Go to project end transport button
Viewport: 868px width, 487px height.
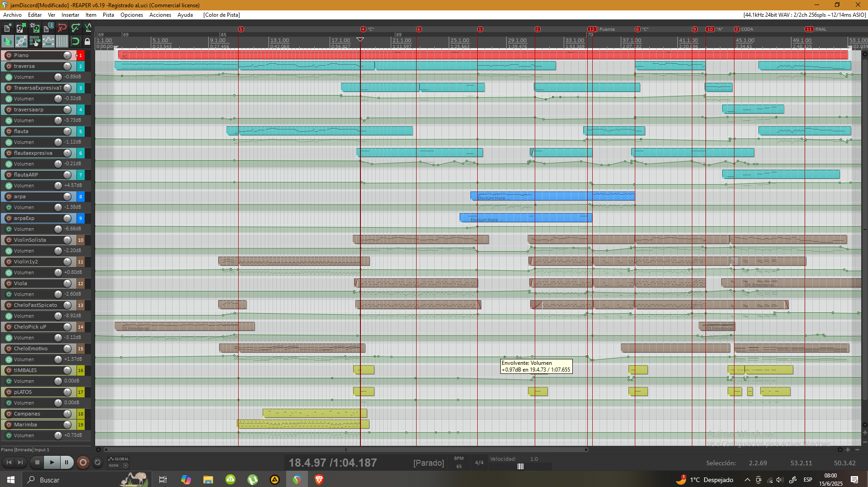tap(20, 462)
